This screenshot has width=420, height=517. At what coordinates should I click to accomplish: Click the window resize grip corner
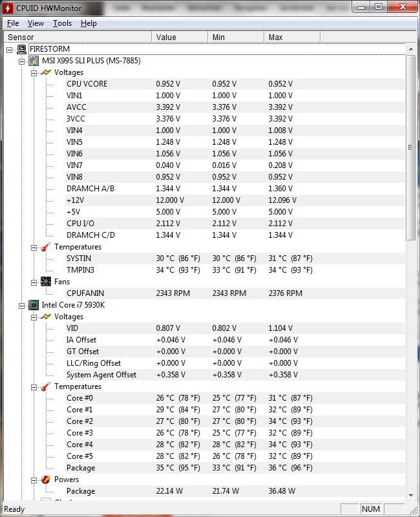pos(413,510)
